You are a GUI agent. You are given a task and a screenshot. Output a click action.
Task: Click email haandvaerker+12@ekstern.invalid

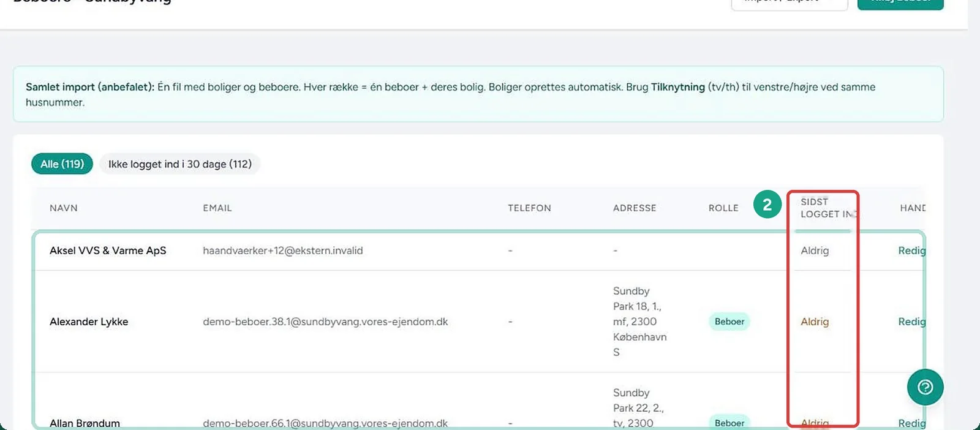[283, 251]
